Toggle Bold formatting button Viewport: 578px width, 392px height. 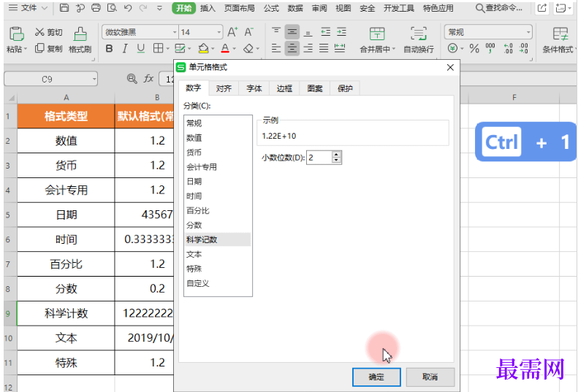point(110,49)
